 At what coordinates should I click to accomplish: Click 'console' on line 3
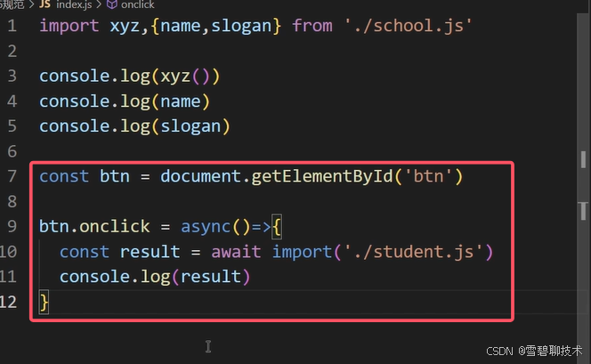pyautogui.click(x=74, y=77)
